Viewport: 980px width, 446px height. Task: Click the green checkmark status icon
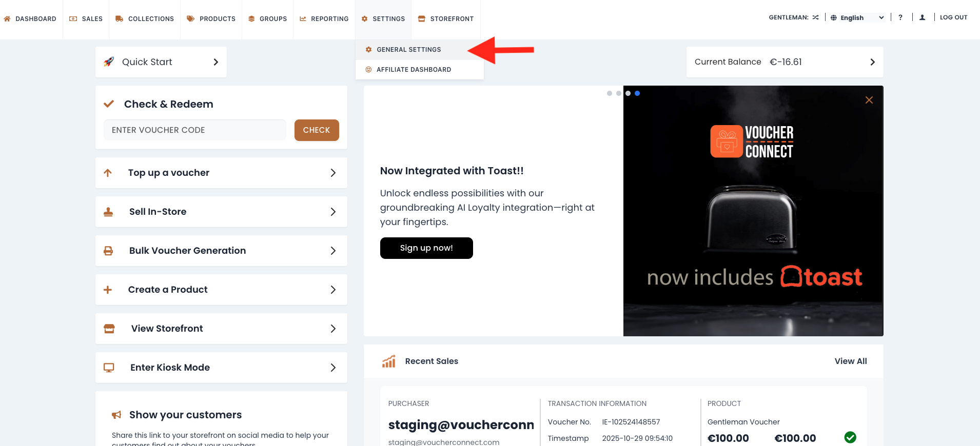[x=850, y=437]
